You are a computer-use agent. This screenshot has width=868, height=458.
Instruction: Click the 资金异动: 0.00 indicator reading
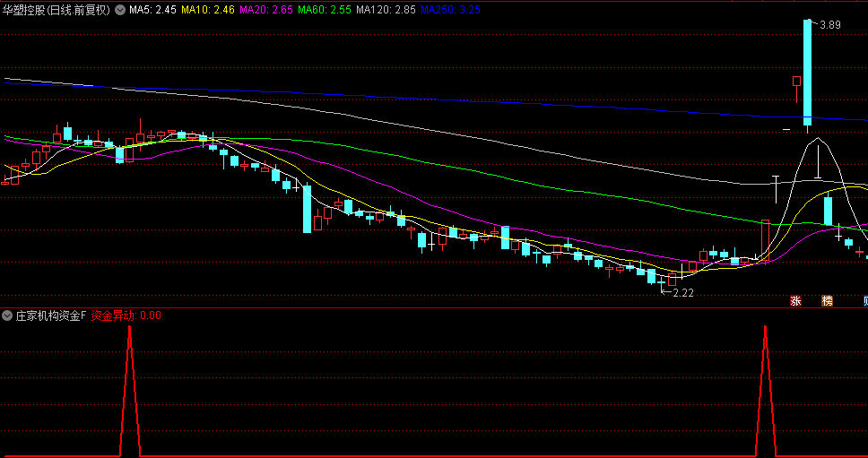126,315
